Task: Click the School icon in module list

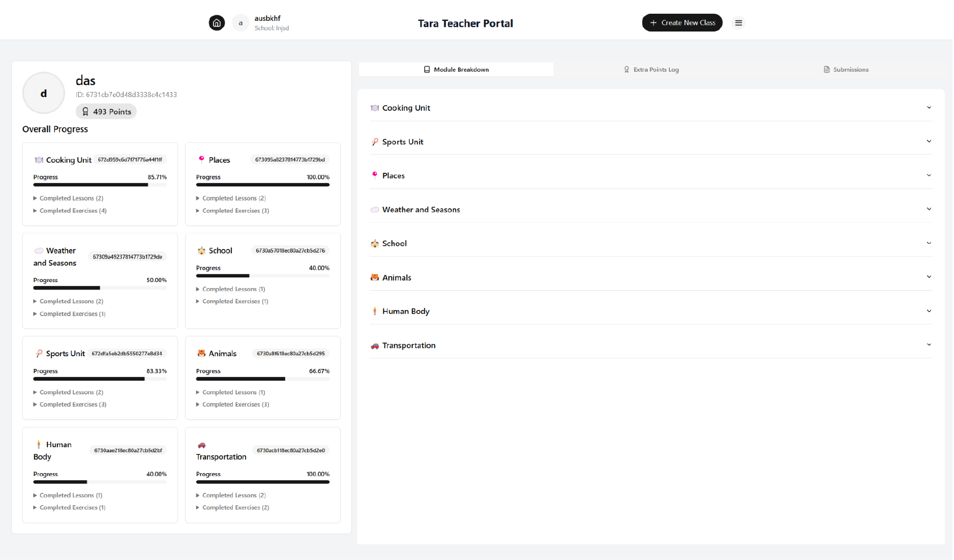Action: click(x=375, y=243)
